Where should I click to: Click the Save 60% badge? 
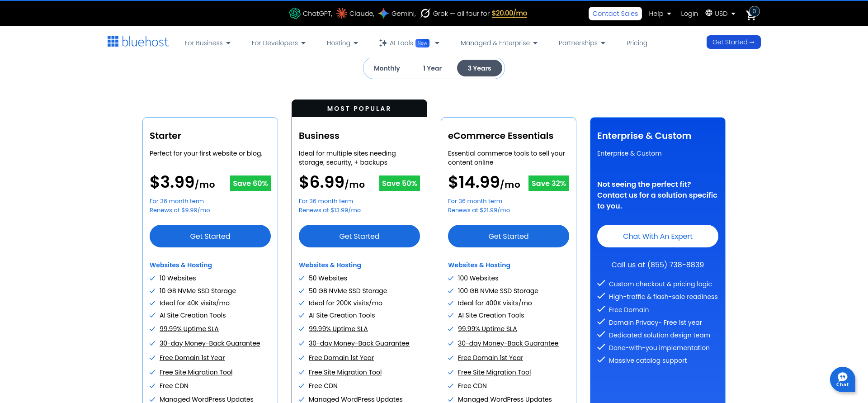pos(250,183)
